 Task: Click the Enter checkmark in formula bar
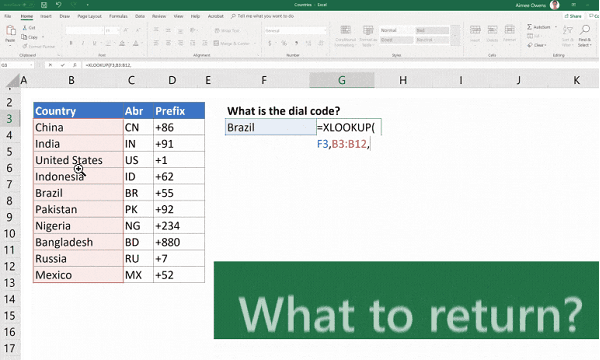coord(62,65)
